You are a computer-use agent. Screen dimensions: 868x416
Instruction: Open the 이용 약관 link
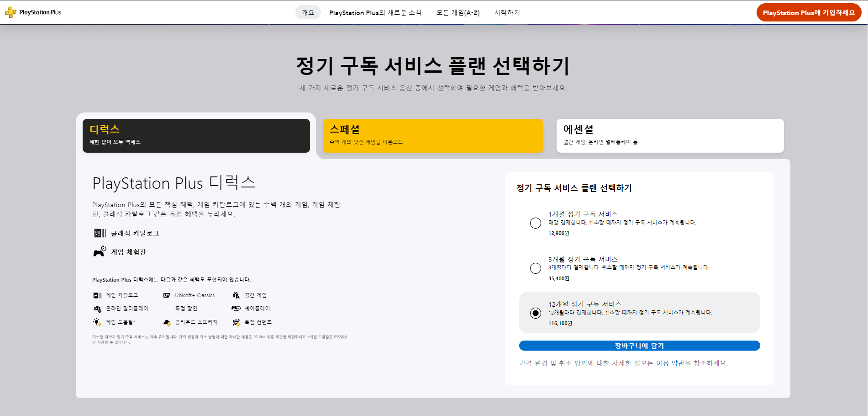(670, 363)
